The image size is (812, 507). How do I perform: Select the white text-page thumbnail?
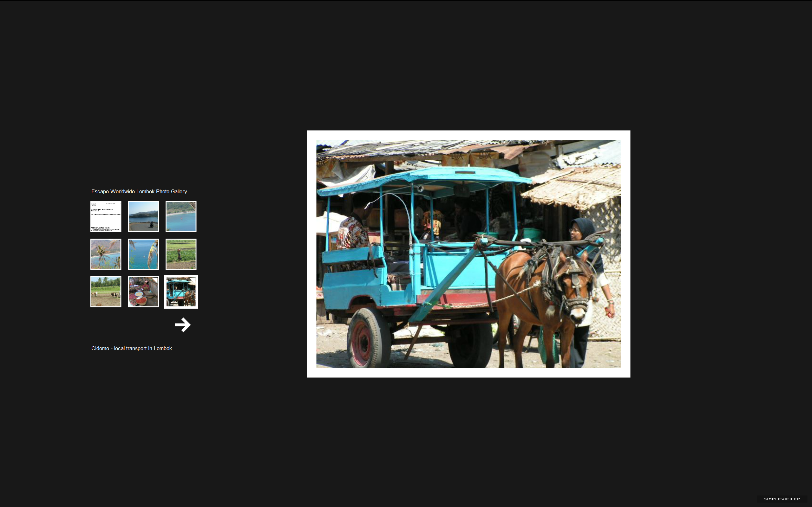pos(106,217)
